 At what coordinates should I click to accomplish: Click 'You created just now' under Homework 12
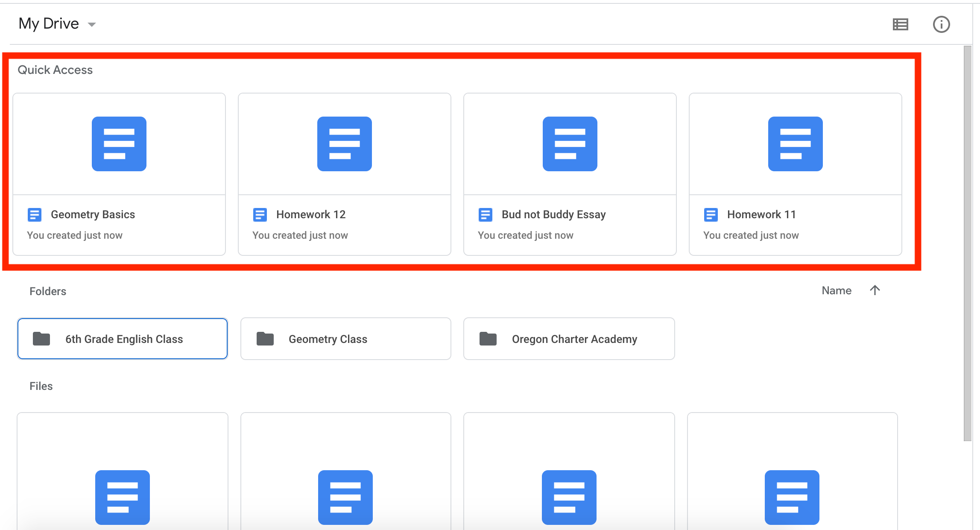(x=300, y=235)
